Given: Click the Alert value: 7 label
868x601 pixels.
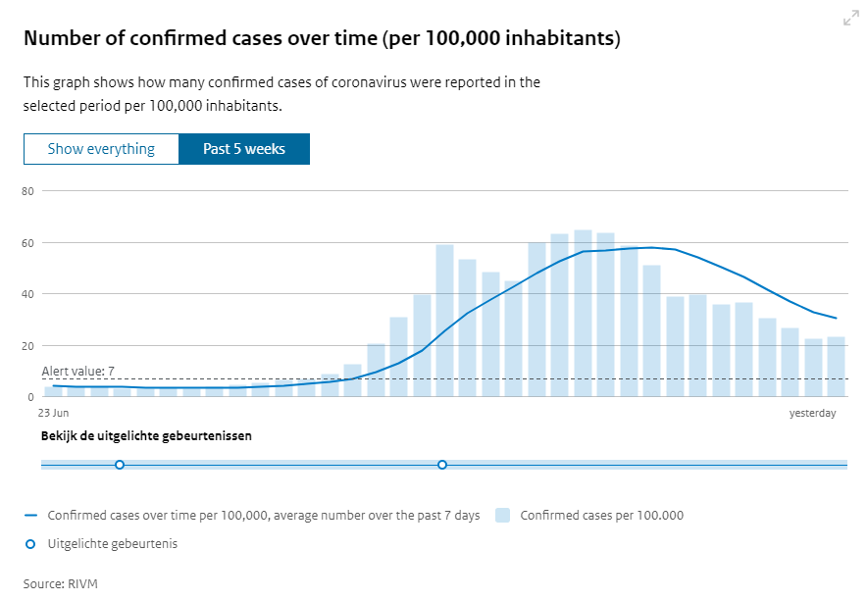Looking at the screenshot, I should click(78, 372).
